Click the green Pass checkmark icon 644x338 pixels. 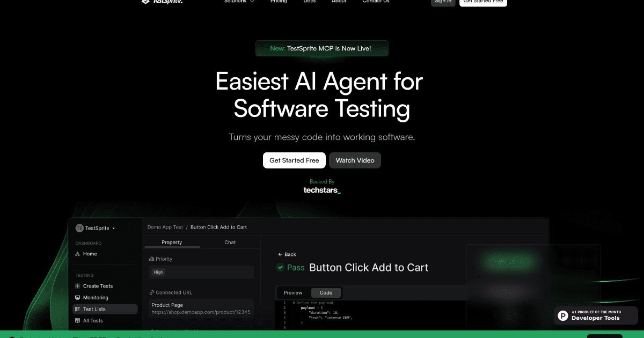[x=280, y=267]
